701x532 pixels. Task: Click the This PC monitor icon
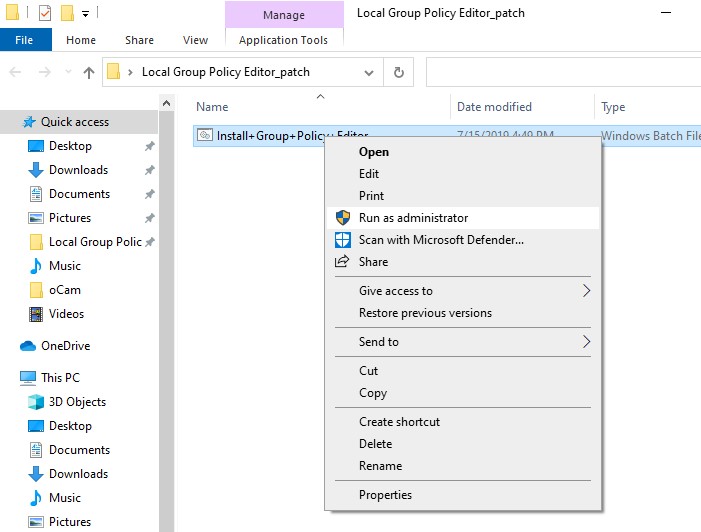pyautogui.click(x=28, y=378)
